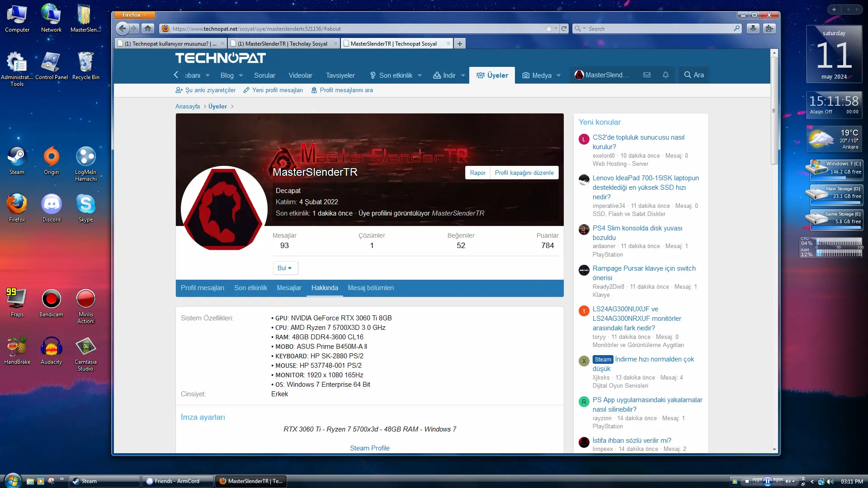The image size is (868, 488).
Task: Open the Firefox downloads arrow icon
Action: (753, 28)
